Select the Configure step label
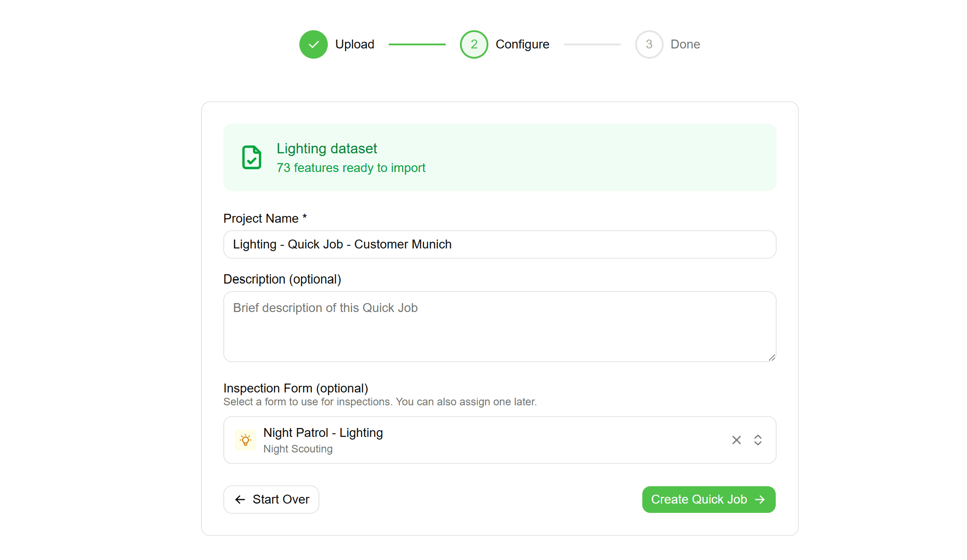 522,44
